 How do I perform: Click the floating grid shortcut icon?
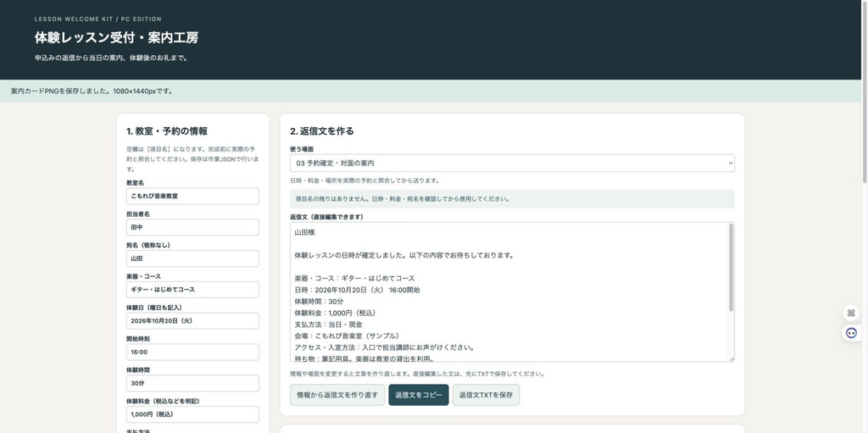click(x=851, y=313)
